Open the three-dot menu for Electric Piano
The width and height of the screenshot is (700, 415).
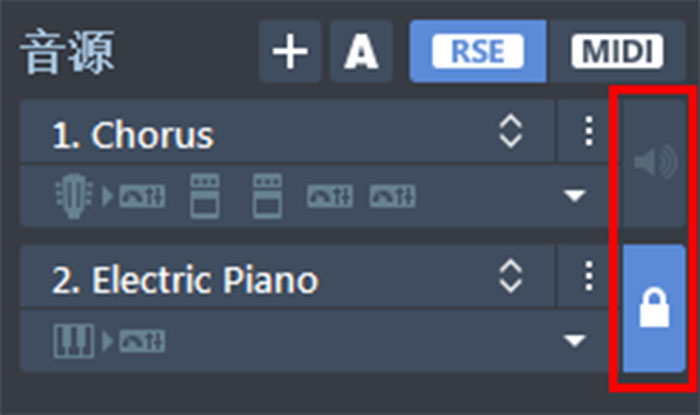(588, 276)
